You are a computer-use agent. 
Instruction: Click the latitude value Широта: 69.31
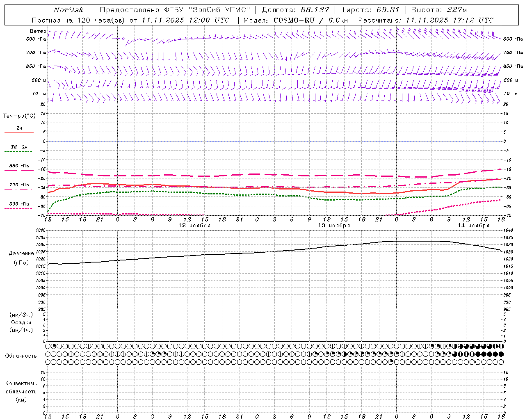click(370, 10)
